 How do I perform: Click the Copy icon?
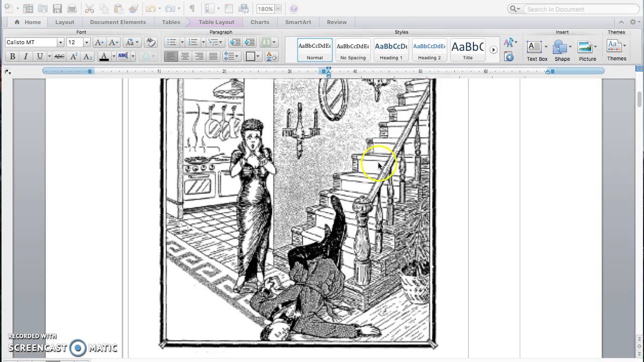click(x=104, y=9)
